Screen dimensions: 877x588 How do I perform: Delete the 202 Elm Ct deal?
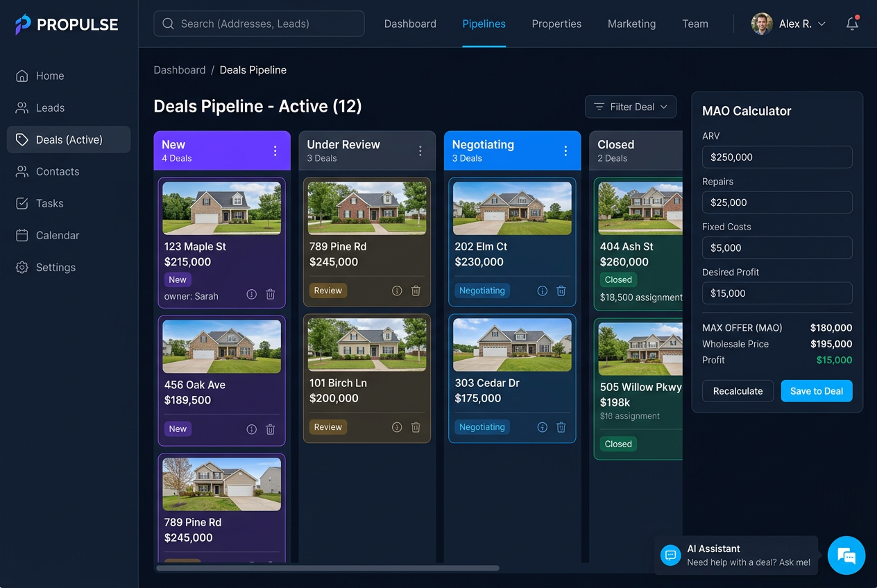coord(561,291)
